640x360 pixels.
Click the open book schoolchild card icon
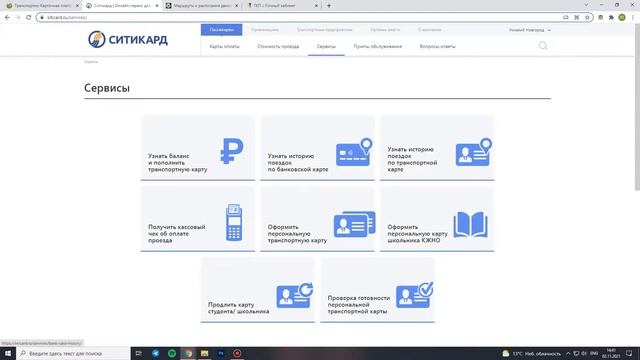coord(470,224)
